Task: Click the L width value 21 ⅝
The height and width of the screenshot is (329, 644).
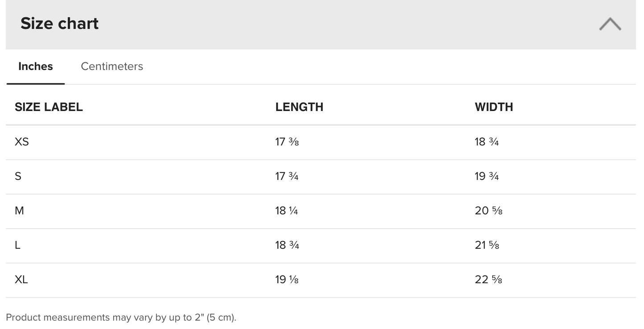Action: pos(487,245)
